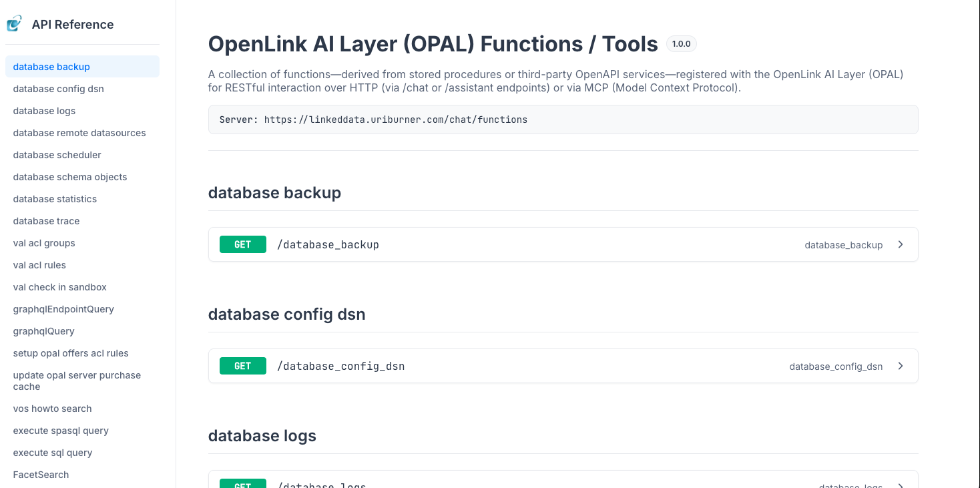Click GET badge for /database_config_dsn
Image resolution: width=980 pixels, height=488 pixels.
(x=243, y=366)
